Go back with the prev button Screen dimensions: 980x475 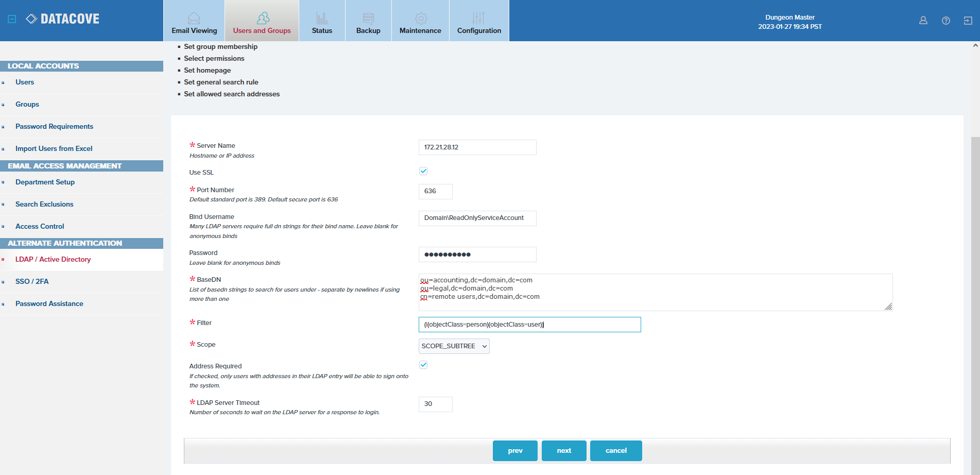pyautogui.click(x=515, y=451)
